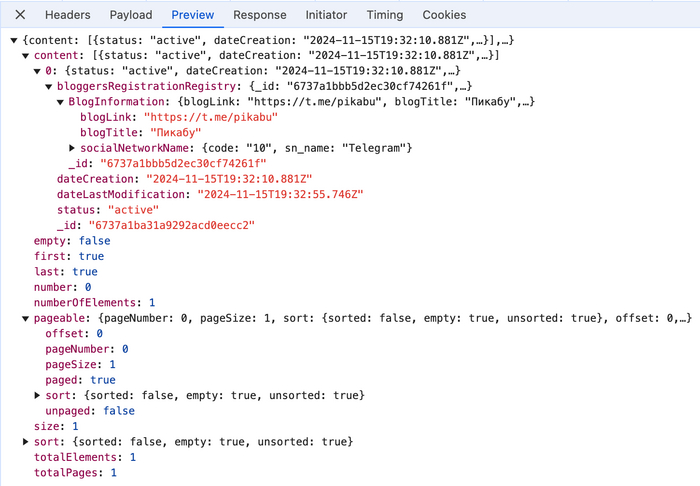Collapse the pageable object
The height and width of the screenshot is (486, 700).
point(26,318)
